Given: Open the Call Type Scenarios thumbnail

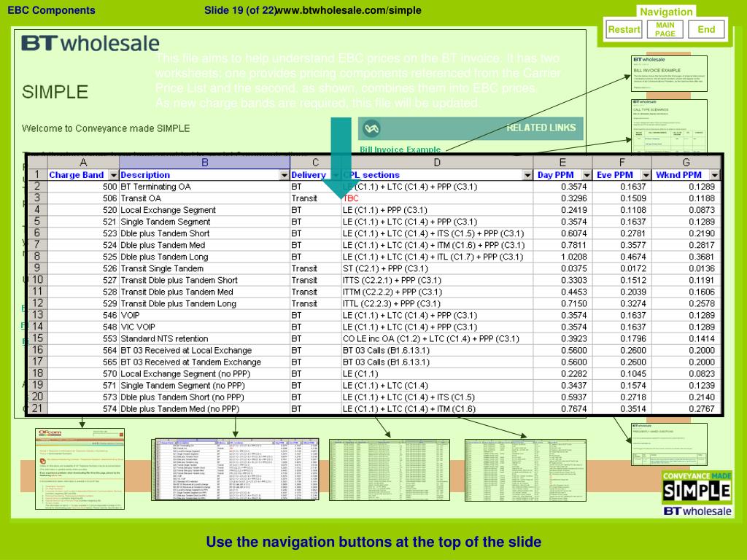Looking at the screenshot, I should click(669, 125).
